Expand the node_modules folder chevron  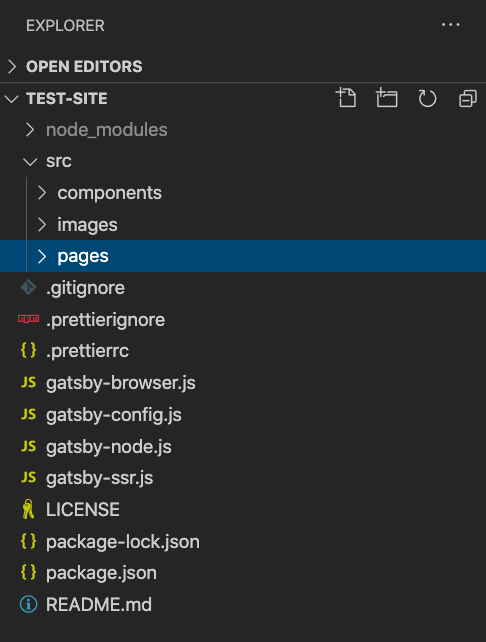(x=29, y=130)
